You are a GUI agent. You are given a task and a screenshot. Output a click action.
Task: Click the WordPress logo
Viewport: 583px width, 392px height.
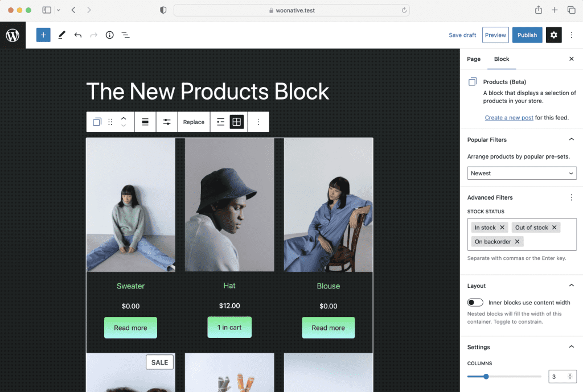pyautogui.click(x=13, y=35)
